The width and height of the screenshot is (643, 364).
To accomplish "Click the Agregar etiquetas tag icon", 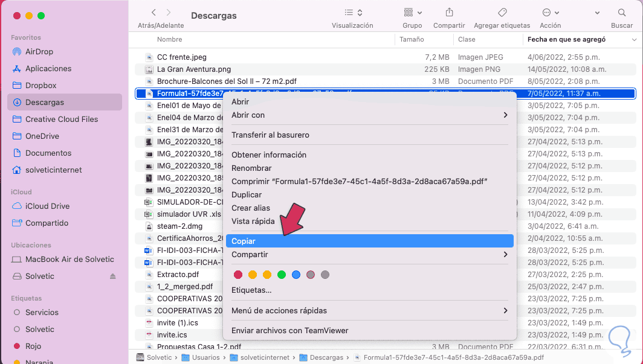I will 502,13.
